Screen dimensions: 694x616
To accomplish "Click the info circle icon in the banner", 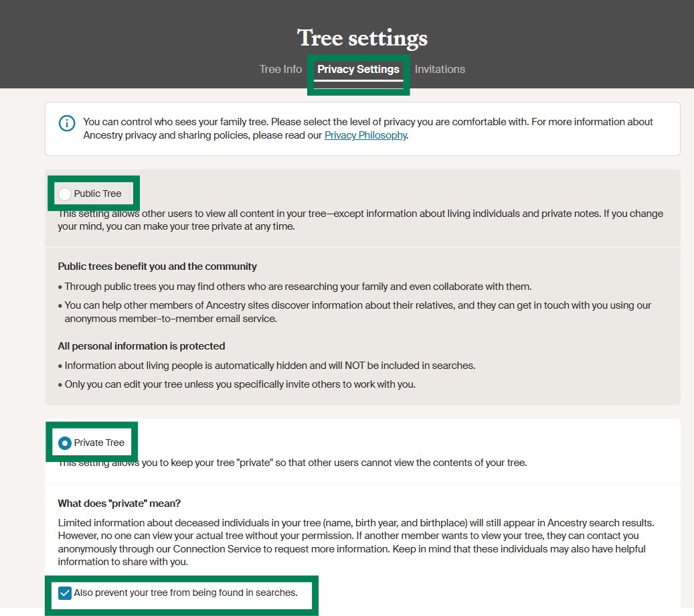I will coord(67,123).
